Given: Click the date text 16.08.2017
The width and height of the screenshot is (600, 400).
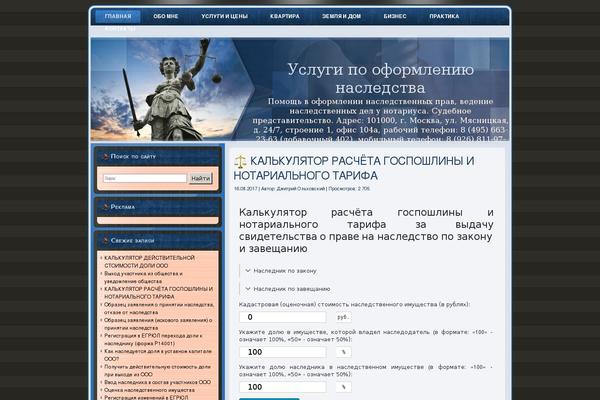Looking at the screenshot, I should 246,189.
